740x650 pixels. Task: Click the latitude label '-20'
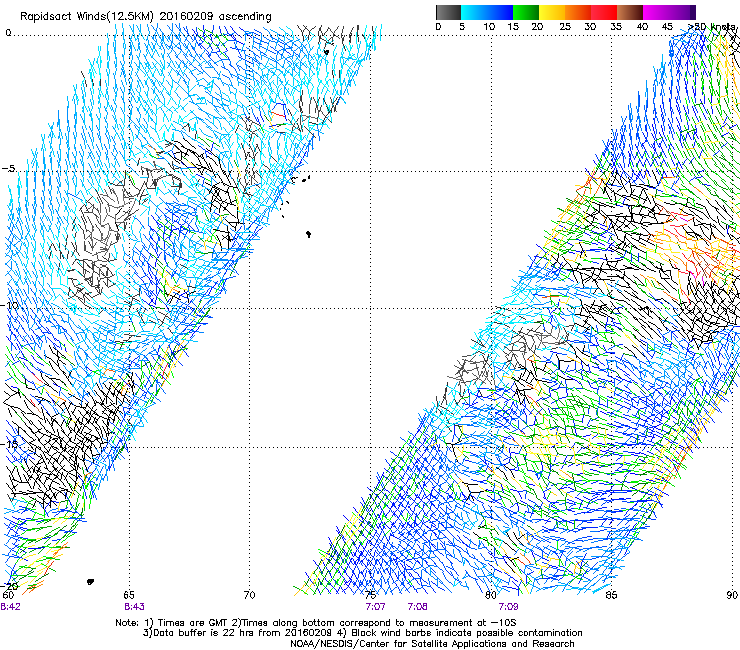(x=10, y=586)
